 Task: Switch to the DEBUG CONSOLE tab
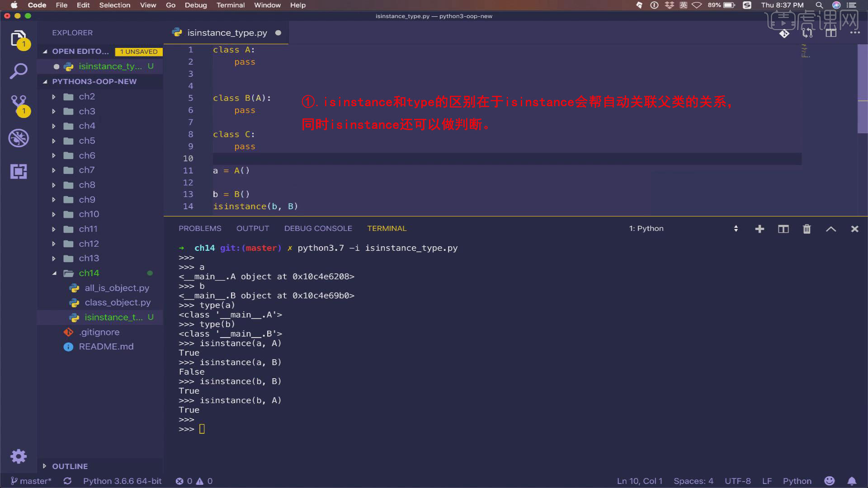(318, 229)
